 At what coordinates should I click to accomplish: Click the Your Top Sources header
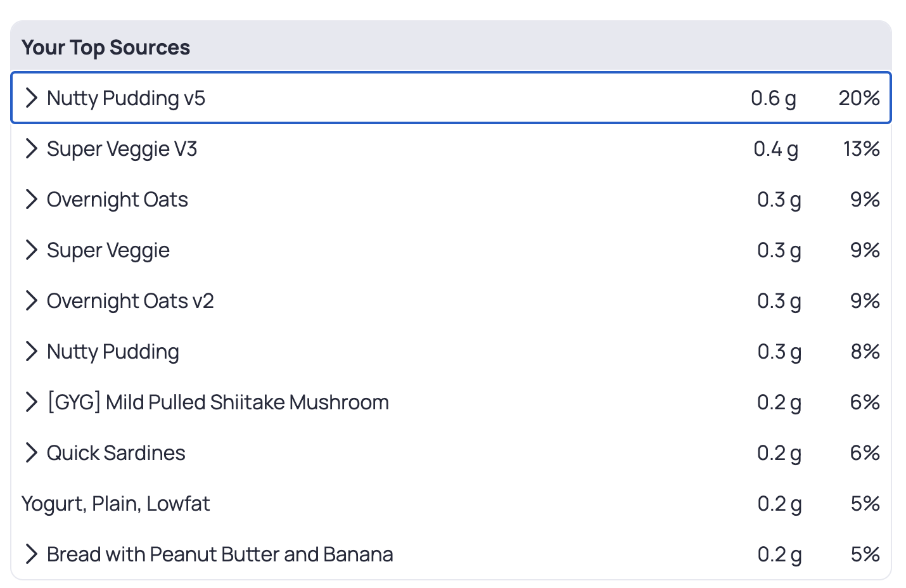coord(106,48)
